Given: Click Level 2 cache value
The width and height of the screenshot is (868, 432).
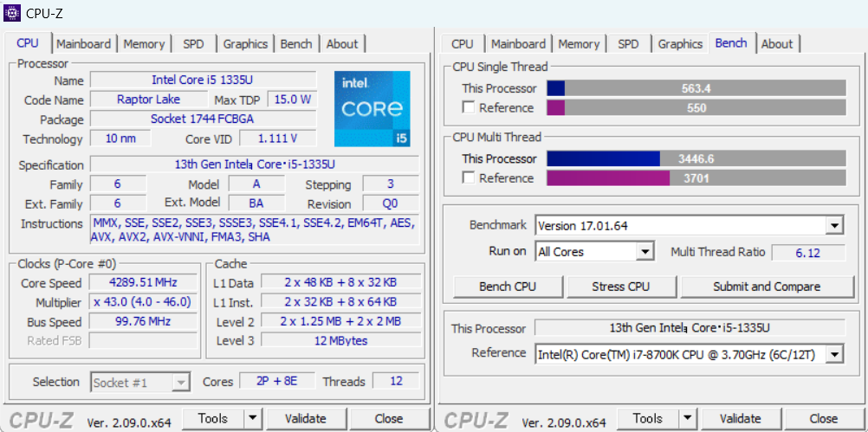Looking at the screenshot, I should 340,321.
